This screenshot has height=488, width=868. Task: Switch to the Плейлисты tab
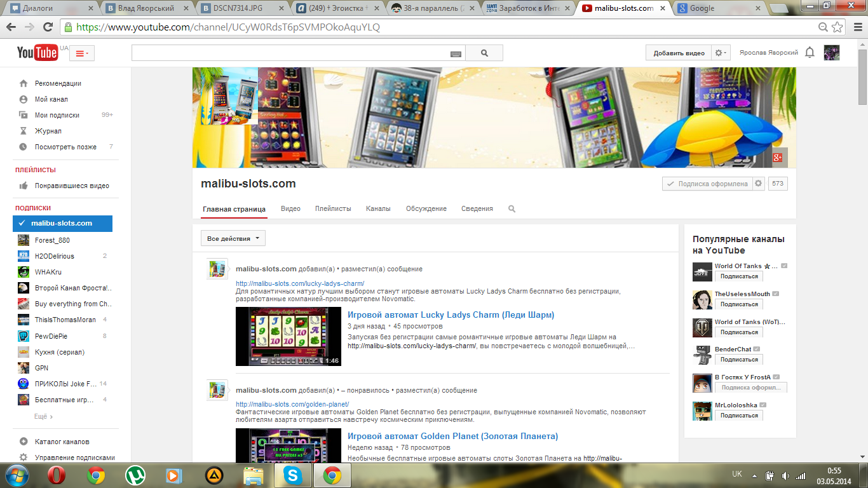click(333, 208)
